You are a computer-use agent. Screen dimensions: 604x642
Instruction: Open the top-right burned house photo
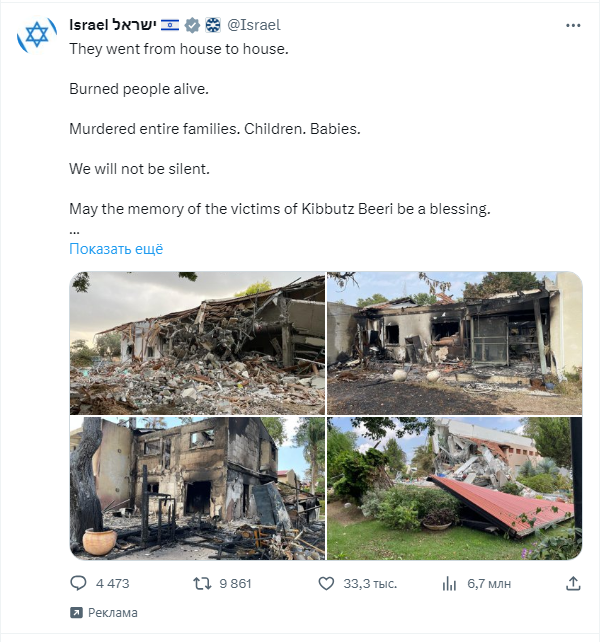click(x=454, y=343)
